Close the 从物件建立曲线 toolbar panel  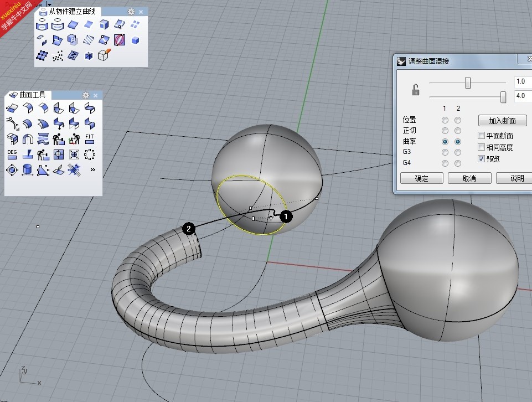141,12
